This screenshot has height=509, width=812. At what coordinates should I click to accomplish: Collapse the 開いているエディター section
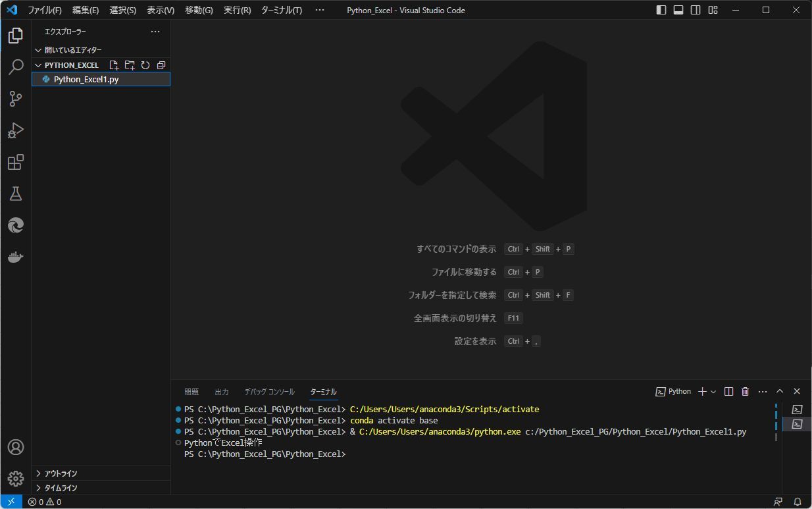tap(101, 50)
